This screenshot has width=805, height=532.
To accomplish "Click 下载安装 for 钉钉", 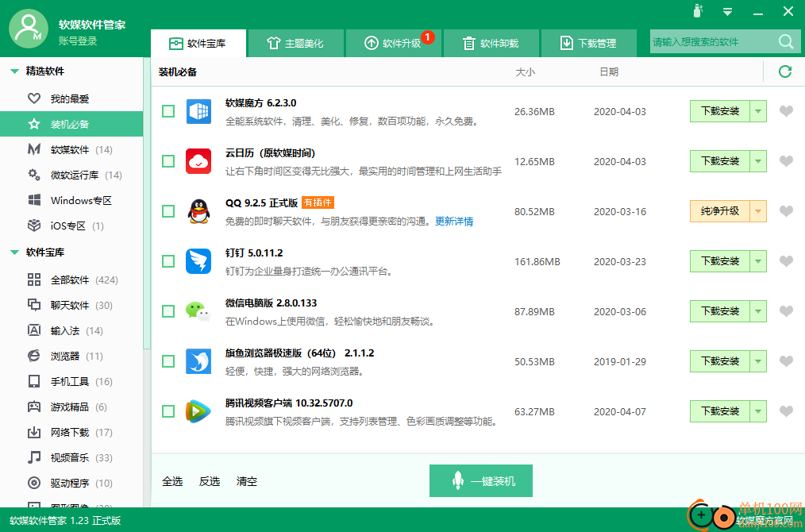I will 720,261.
